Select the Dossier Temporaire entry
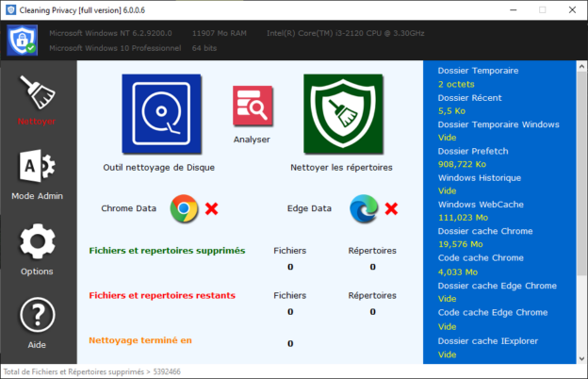The image size is (588, 379). [478, 71]
